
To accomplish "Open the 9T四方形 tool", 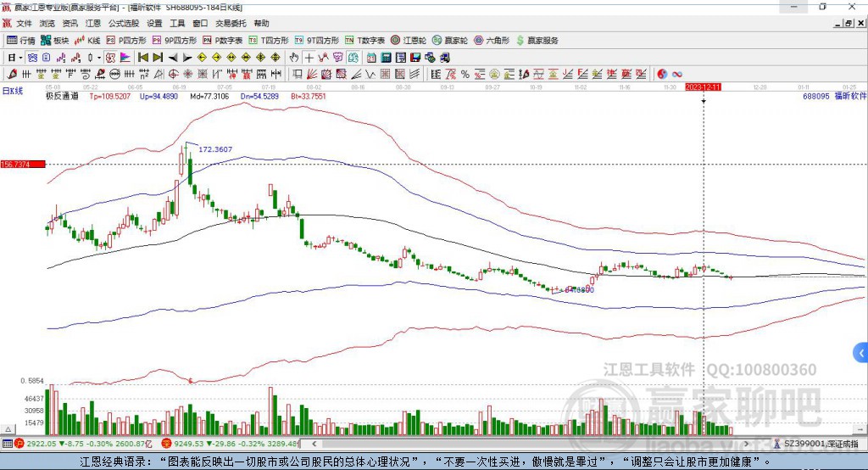I will pyautogui.click(x=317, y=41).
